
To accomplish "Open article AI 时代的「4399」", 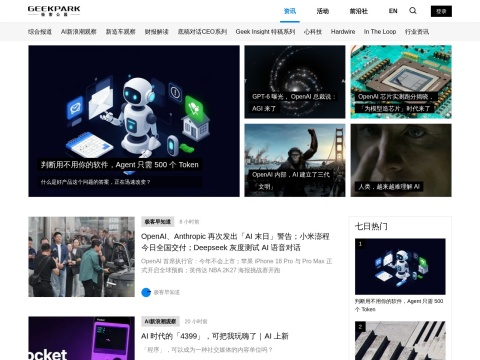I will pos(214,336).
